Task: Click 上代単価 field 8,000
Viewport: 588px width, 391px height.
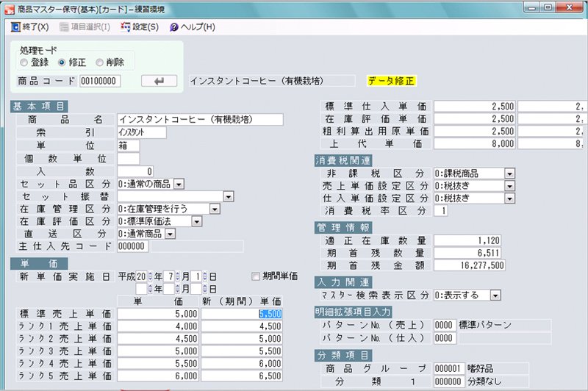Action: (x=474, y=143)
